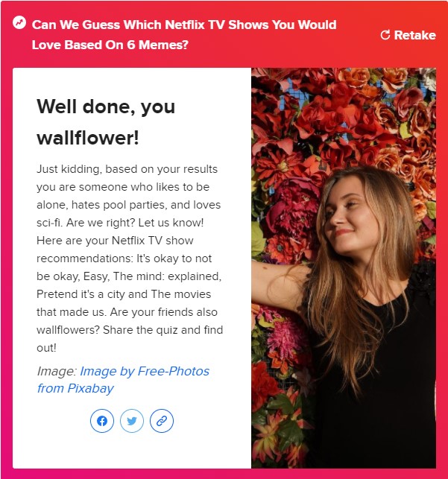
Task: Share the result on Twitter
Action: (x=132, y=421)
